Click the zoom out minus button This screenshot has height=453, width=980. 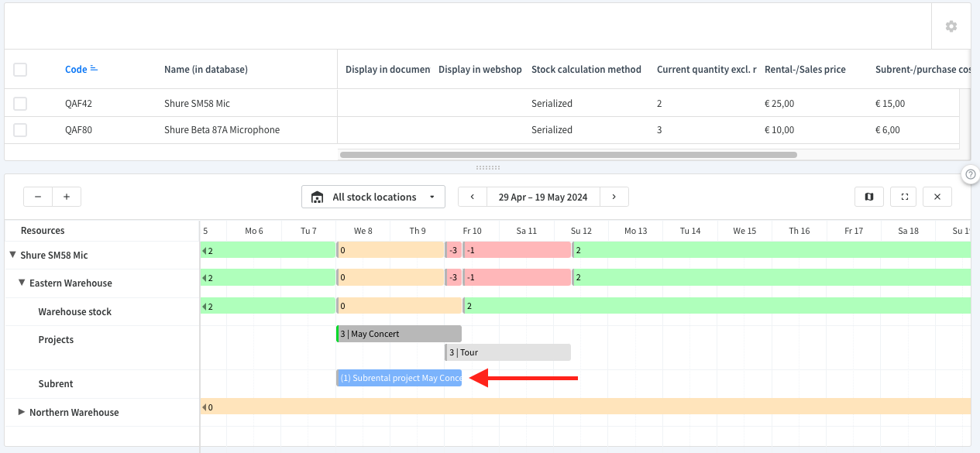[38, 197]
